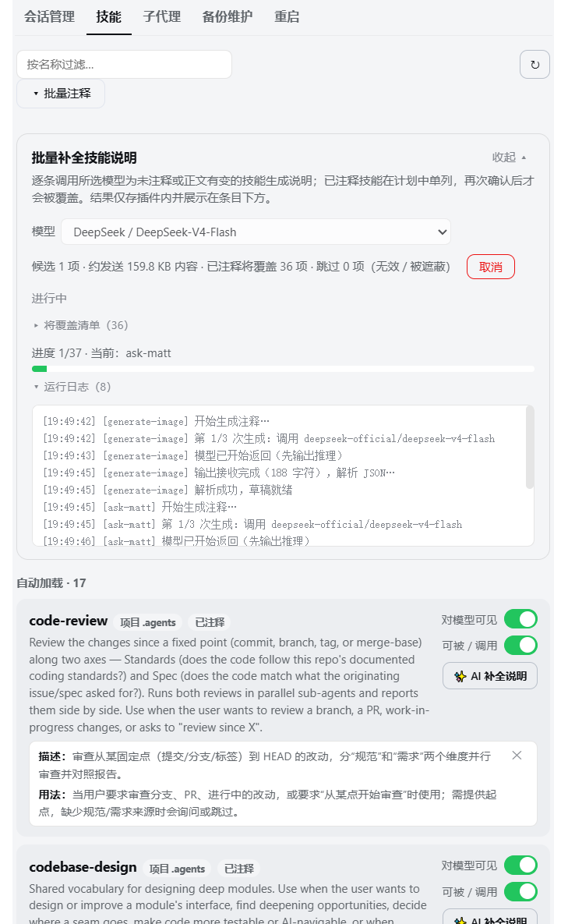Viewport: 561px width, 924px height.
Task: Go to the 备份维护 tab
Action: coord(228,17)
